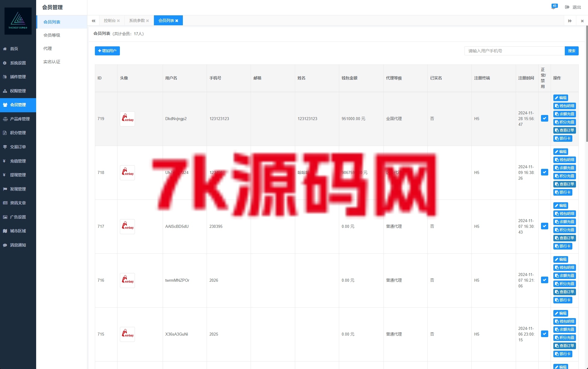The height and width of the screenshot is (369, 588).
Task: Toggle status checkbox for user 715
Action: (x=544, y=334)
